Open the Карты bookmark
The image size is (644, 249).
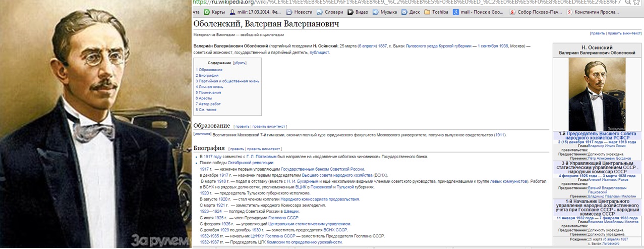coord(215,12)
